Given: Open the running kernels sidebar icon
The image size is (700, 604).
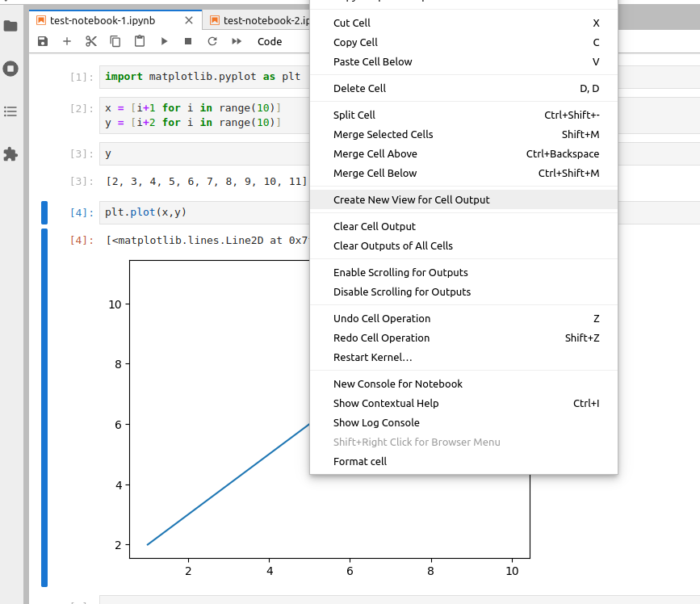Looking at the screenshot, I should [10, 69].
